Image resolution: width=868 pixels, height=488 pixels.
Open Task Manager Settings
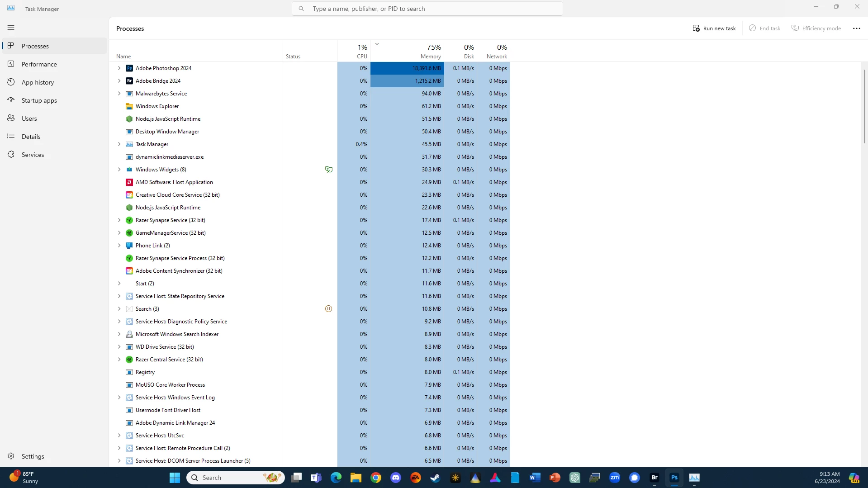54,456
